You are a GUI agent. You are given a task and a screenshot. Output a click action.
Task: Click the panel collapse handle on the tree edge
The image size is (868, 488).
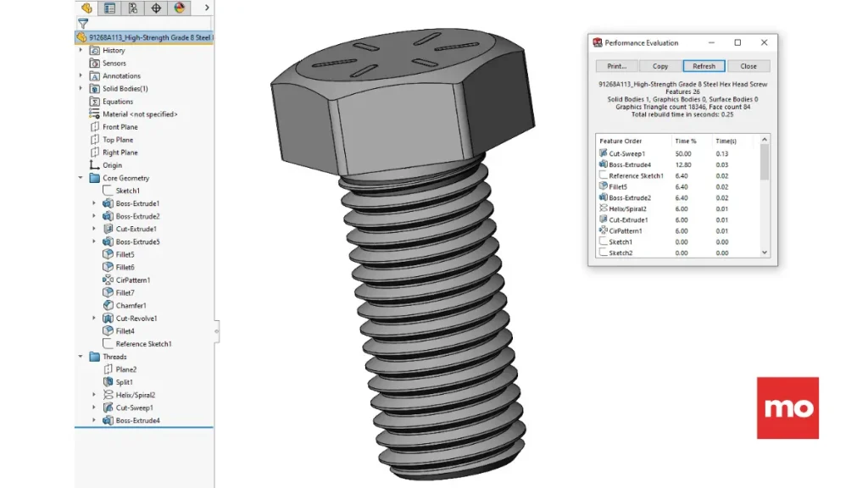point(216,331)
